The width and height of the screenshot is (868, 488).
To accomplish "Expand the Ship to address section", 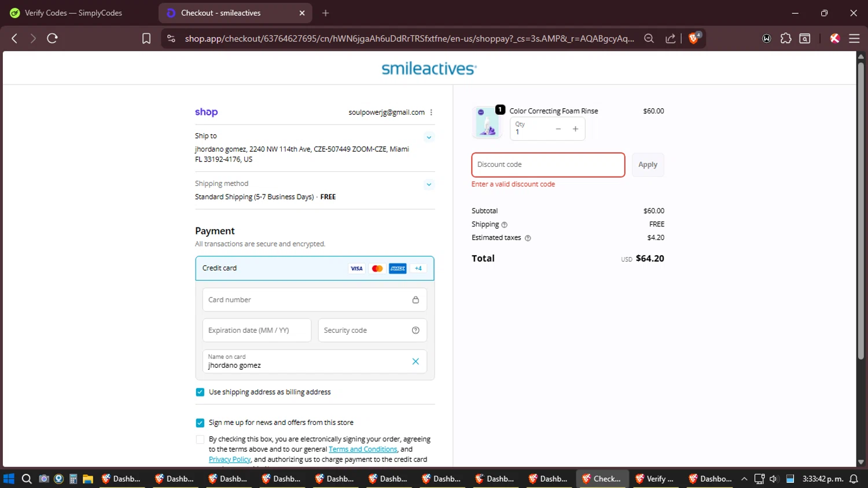I will pos(429,137).
